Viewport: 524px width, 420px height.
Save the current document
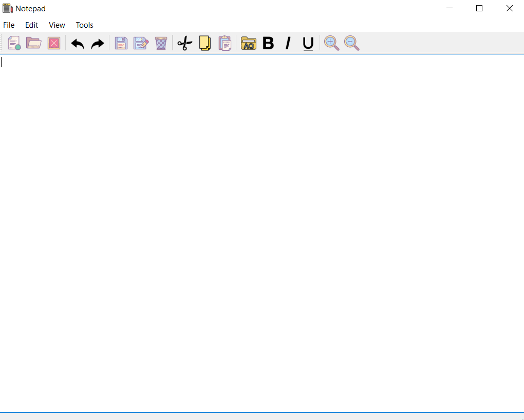pyautogui.click(x=121, y=43)
